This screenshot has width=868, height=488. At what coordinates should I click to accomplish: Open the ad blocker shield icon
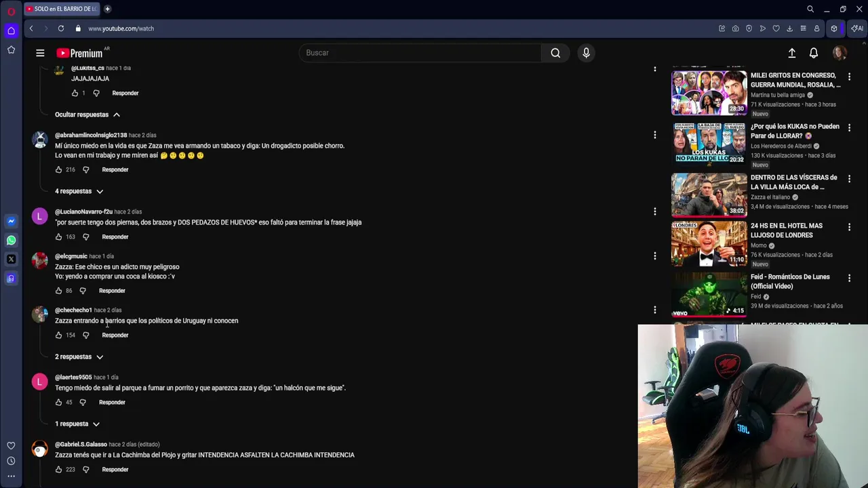tap(749, 28)
